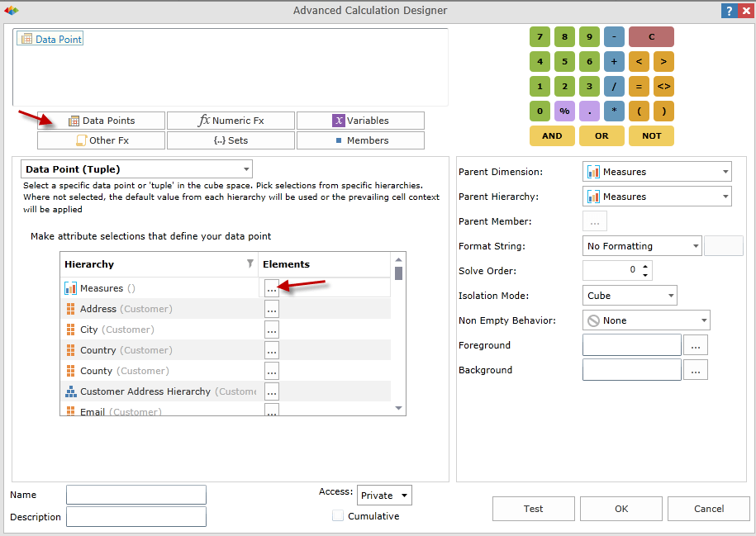Insert the NOT logical operator
This screenshot has height=536, width=756.
click(651, 136)
